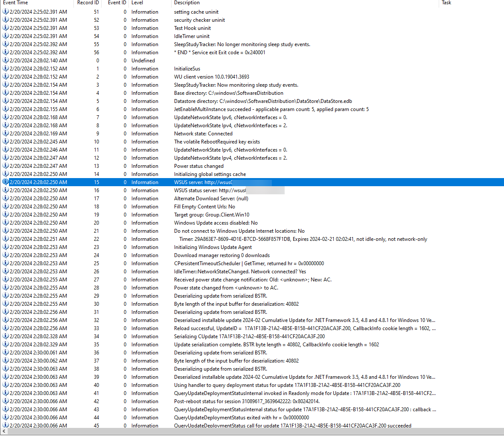Click the info icon on the Timer 29A863E7 row
This screenshot has width=504, height=436.
point(6,239)
